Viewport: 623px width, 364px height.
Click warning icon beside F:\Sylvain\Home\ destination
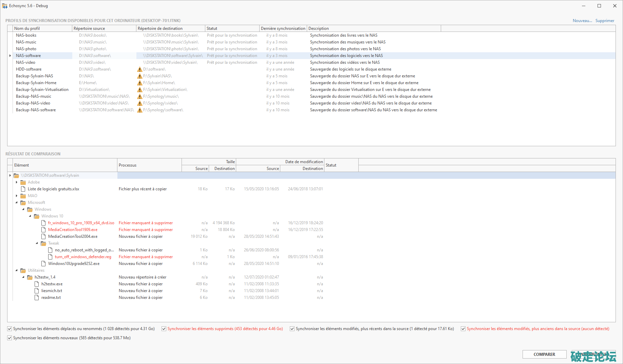(x=139, y=83)
